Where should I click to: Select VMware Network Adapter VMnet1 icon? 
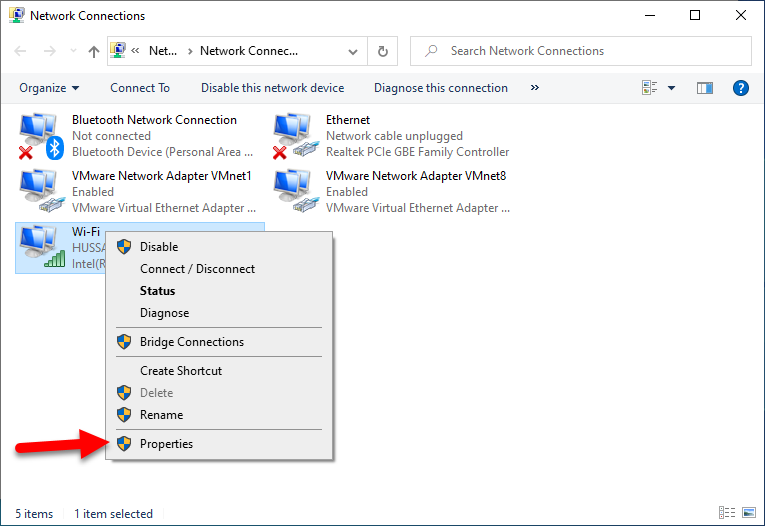coord(40,191)
